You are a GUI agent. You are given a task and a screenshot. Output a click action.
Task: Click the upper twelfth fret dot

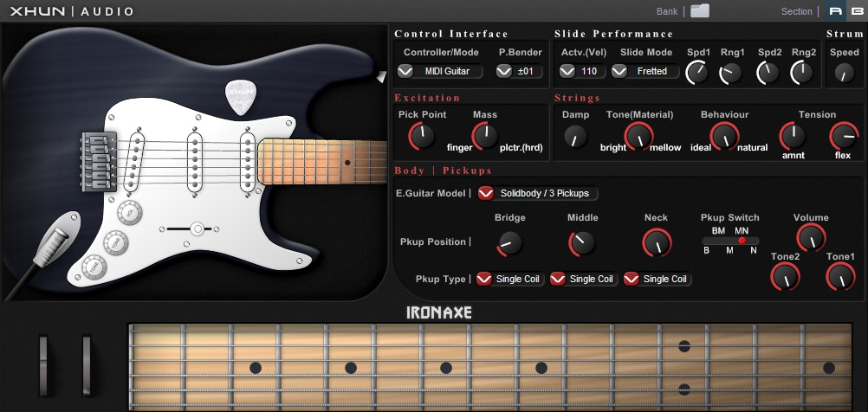(684, 347)
